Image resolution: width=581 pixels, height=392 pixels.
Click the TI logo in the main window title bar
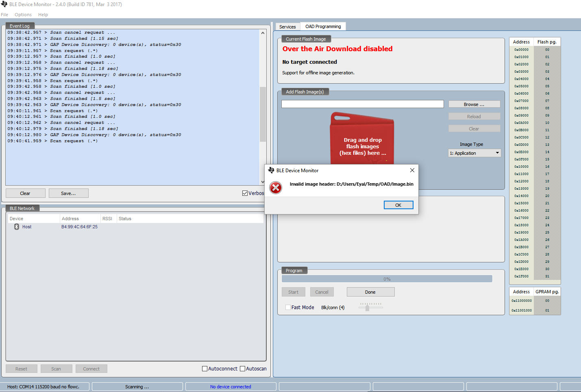[4, 4]
